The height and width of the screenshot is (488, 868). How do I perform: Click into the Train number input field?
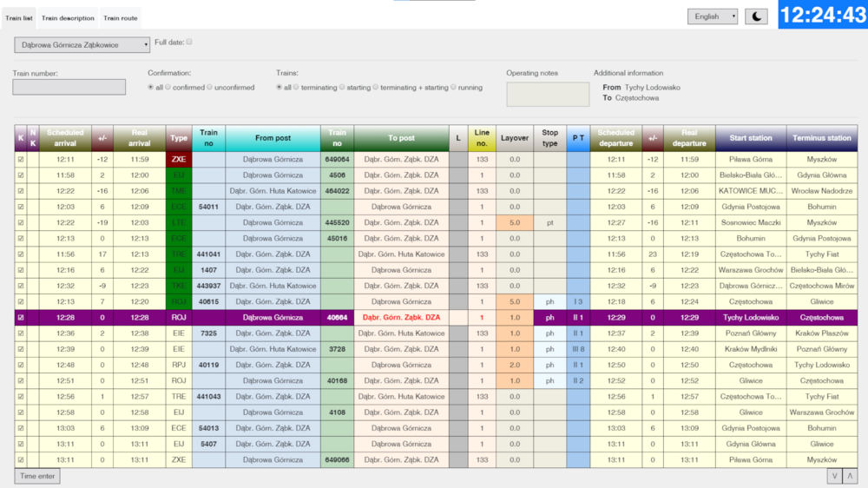69,88
